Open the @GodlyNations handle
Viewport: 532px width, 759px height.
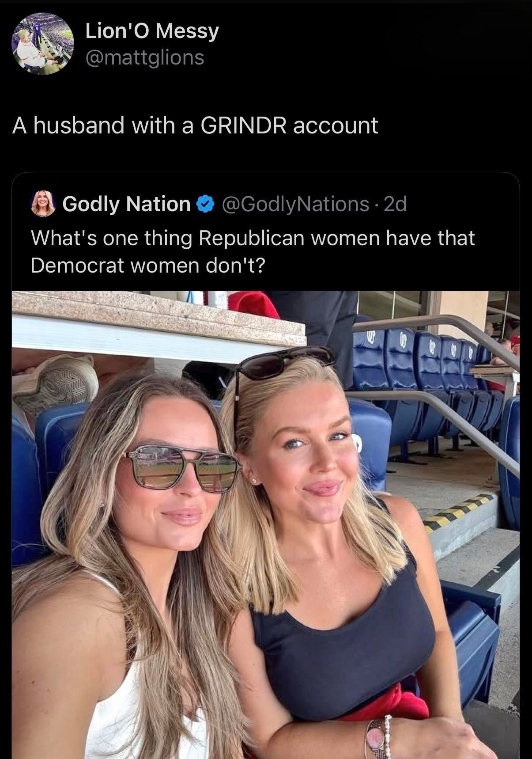click(296, 204)
